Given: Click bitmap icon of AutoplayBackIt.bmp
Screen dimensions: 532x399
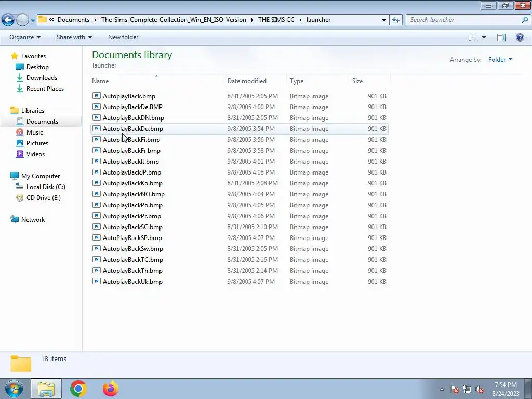Looking at the screenshot, I should 96,162.
